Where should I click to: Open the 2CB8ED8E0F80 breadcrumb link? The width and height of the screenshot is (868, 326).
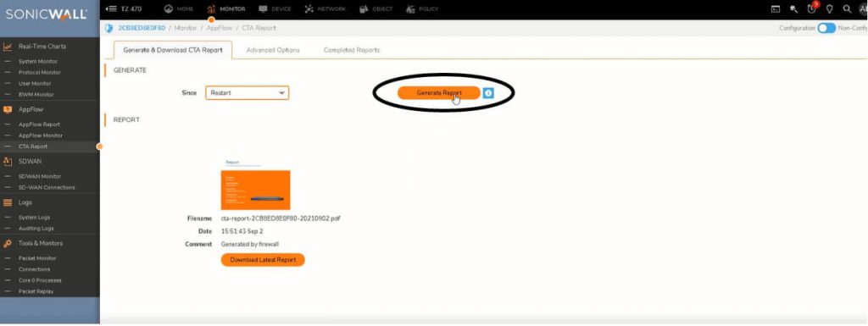[142, 28]
